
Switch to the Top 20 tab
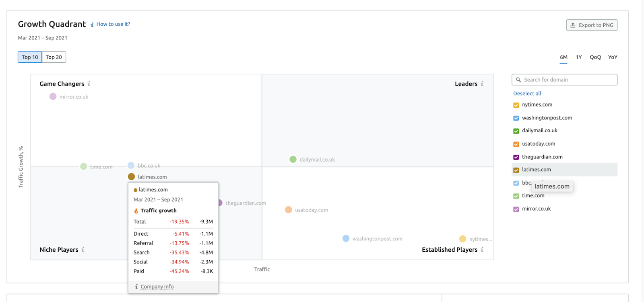[54, 57]
